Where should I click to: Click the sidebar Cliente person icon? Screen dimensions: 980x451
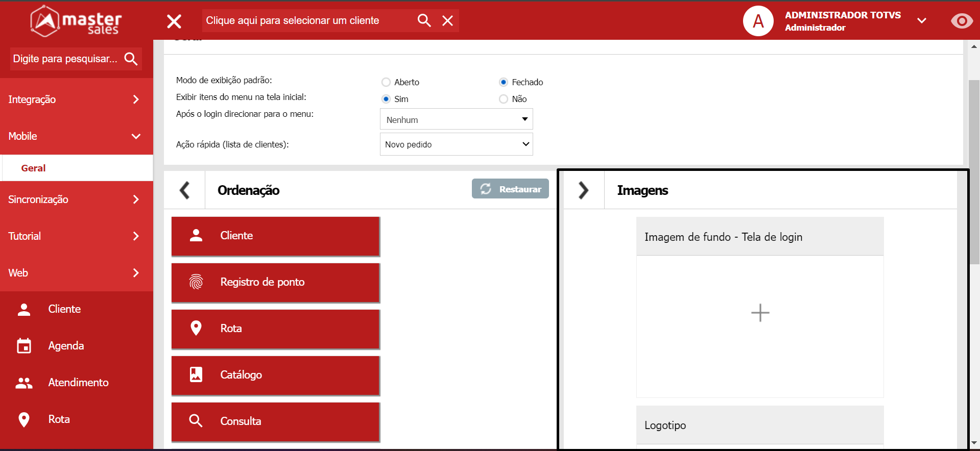click(24, 309)
